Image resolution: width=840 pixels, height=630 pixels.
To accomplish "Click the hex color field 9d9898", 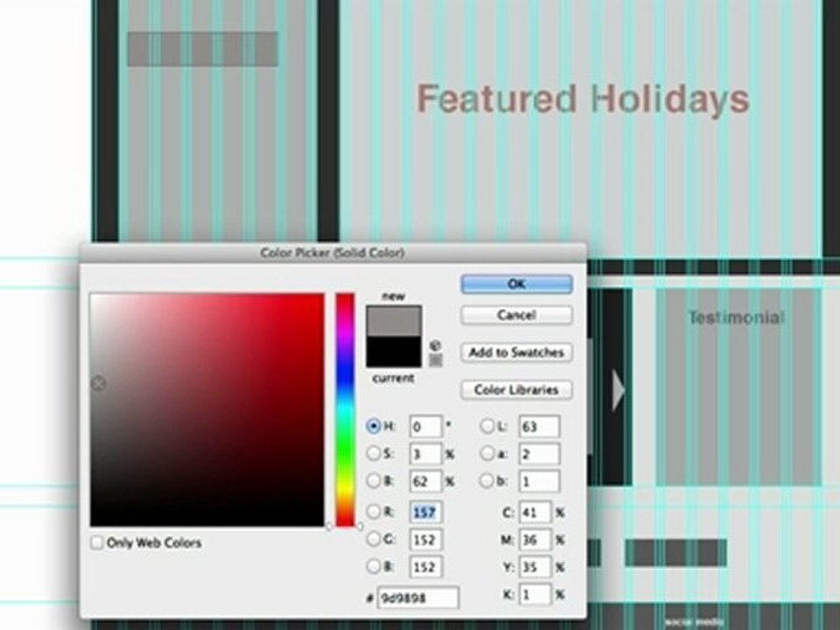I will pyautogui.click(x=418, y=598).
